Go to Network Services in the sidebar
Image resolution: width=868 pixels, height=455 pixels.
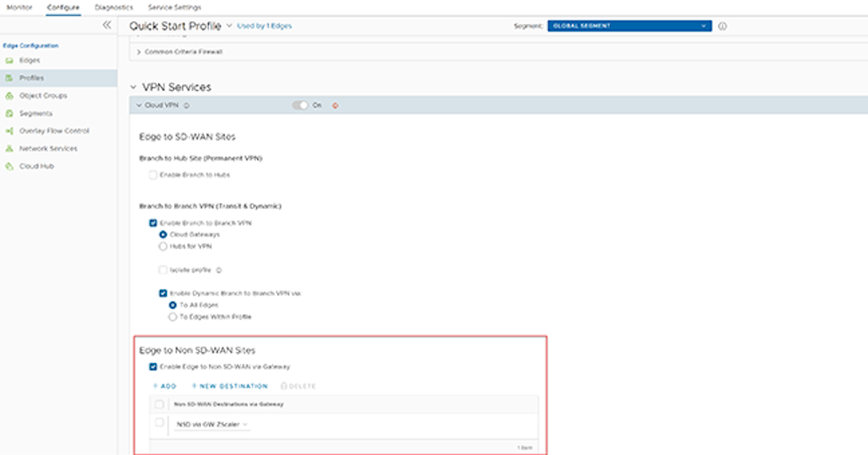tap(48, 149)
